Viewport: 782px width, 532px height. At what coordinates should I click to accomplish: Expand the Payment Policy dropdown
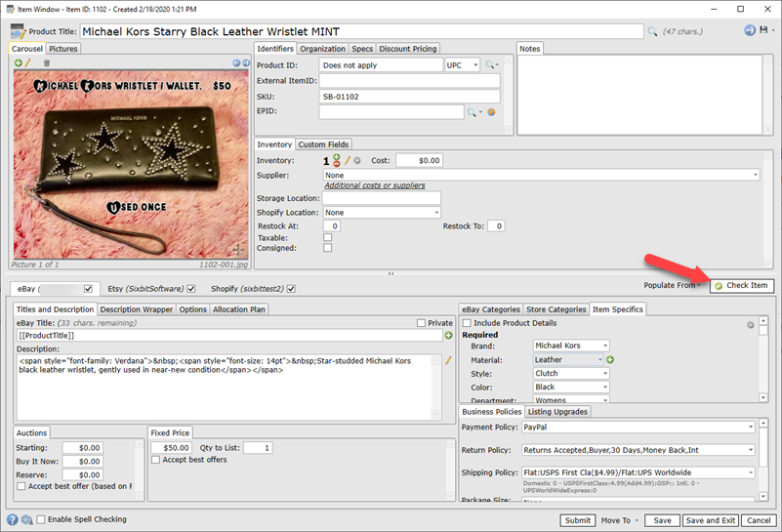click(x=751, y=427)
